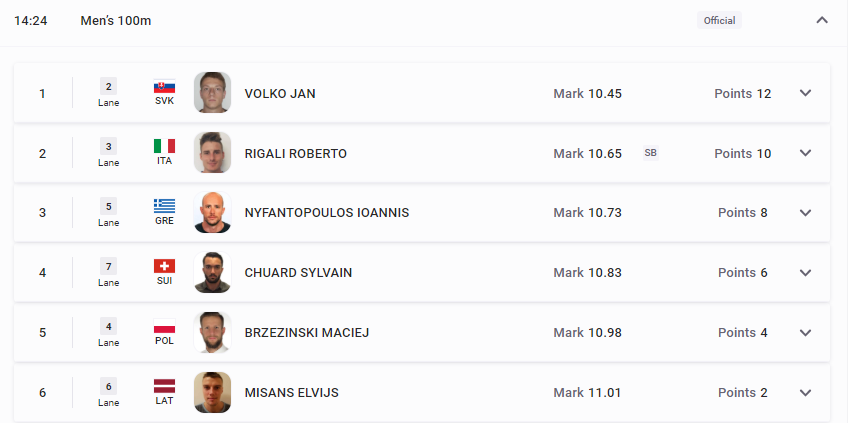Viewport: 848px width, 423px height.
Task: Click the lane 2 number badge
Action: point(108,87)
